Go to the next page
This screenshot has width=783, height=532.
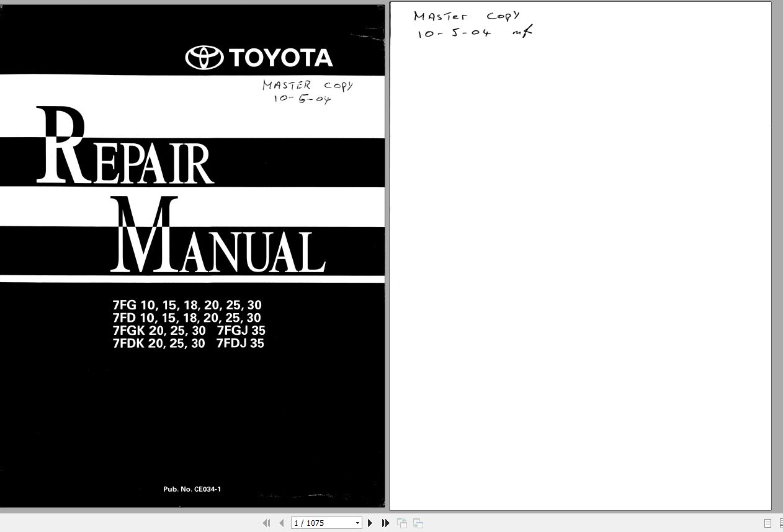click(x=370, y=523)
